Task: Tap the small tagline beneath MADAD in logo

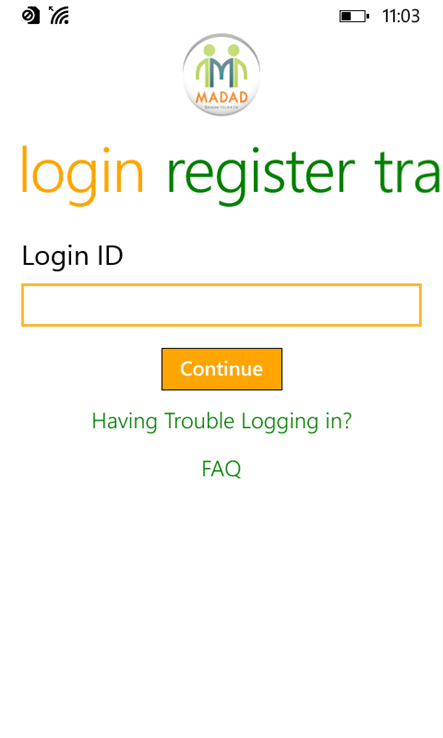Action: click(221, 108)
